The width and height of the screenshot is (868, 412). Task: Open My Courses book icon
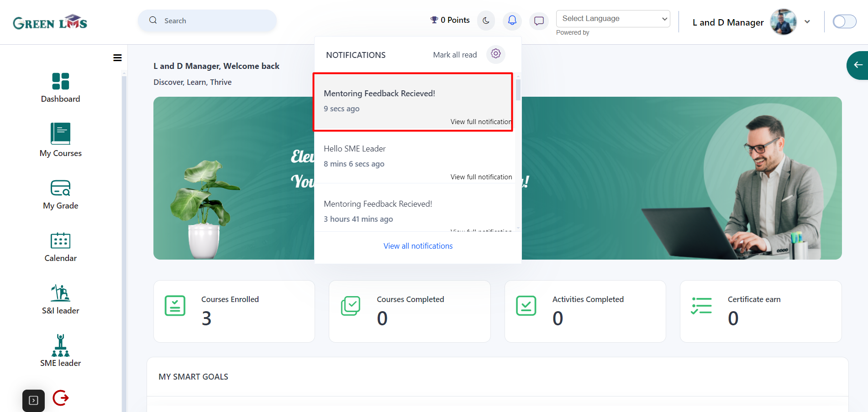[x=60, y=134]
